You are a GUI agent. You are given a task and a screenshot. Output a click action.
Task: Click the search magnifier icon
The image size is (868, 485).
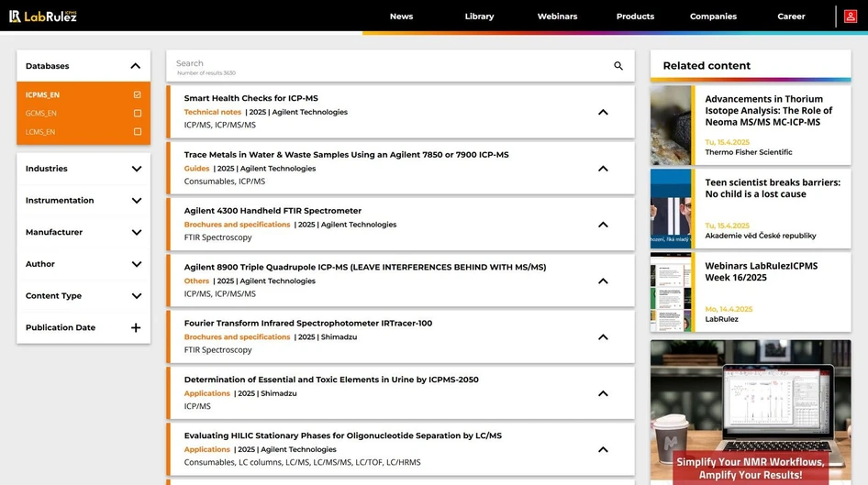(618, 66)
